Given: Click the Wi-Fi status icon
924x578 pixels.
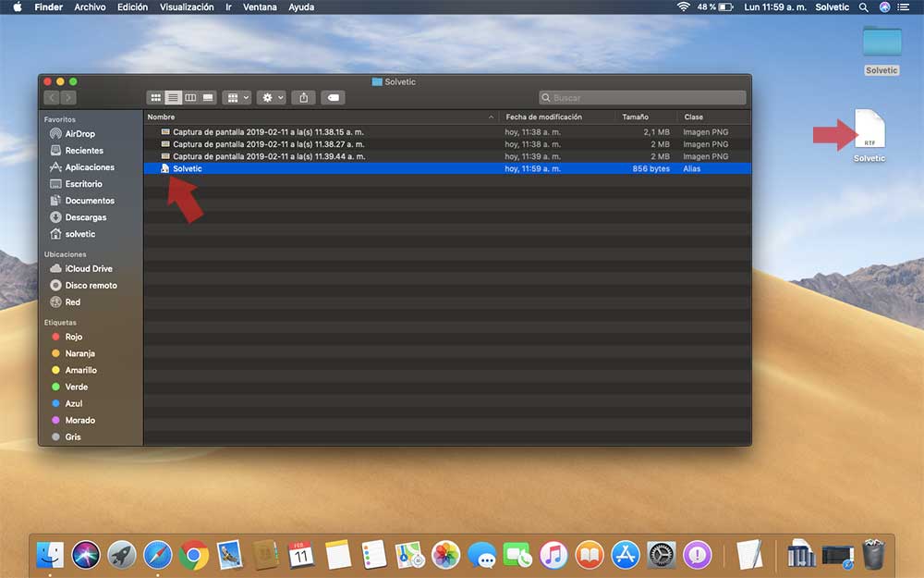Looking at the screenshot, I should tap(683, 7).
